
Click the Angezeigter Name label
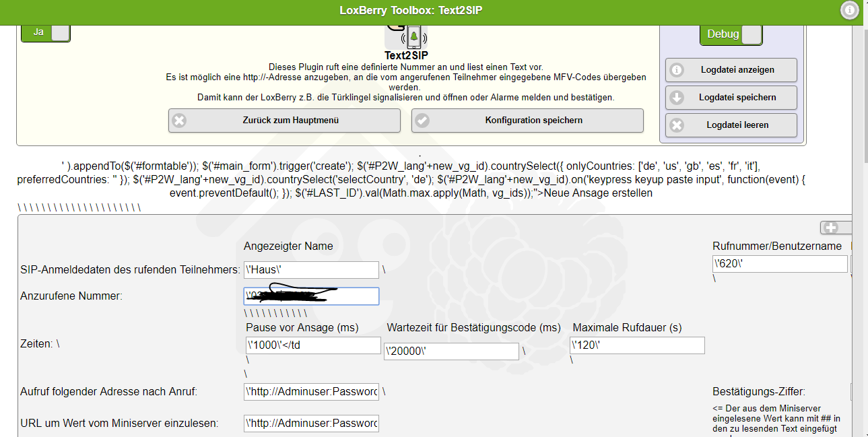[x=288, y=246]
